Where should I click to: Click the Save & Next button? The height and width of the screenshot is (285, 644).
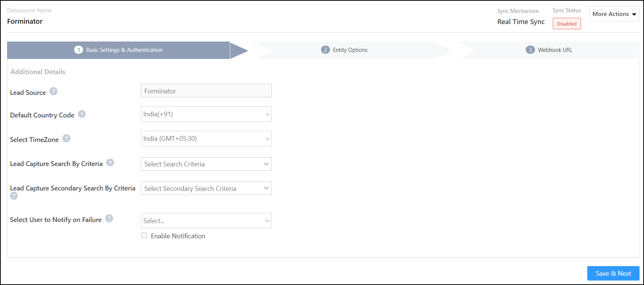tap(613, 273)
